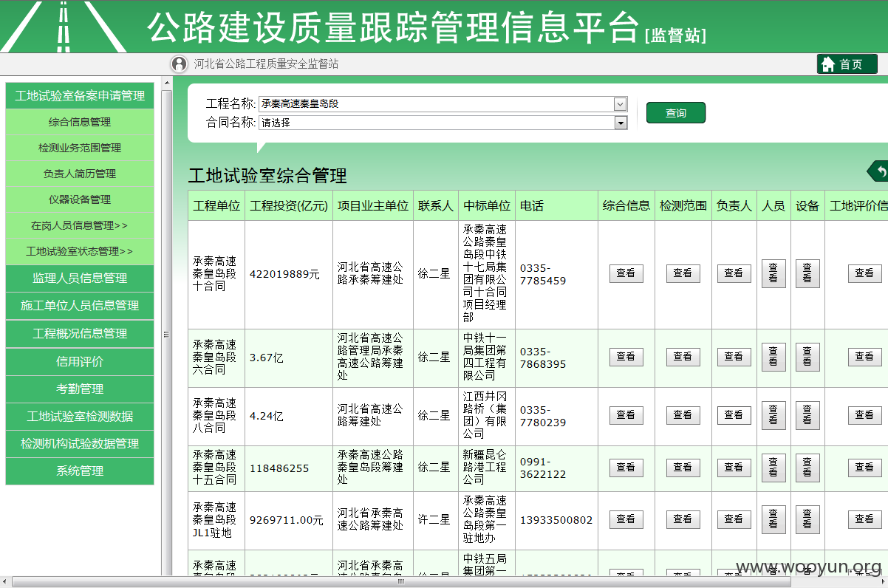
Task: Click the home icon button 首页
Action: point(847,64)
